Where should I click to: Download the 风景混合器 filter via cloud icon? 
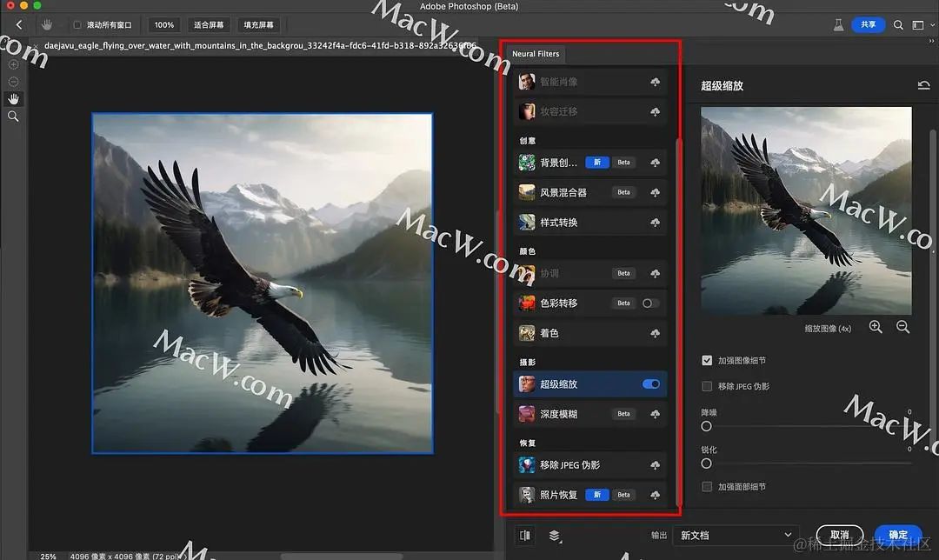click(x=656, y=192)
